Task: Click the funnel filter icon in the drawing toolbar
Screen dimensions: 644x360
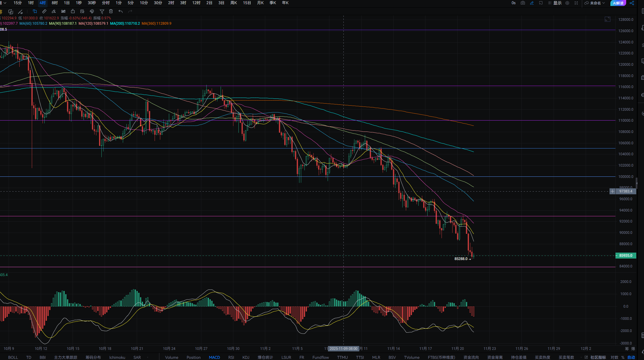Action: [102, 12]
